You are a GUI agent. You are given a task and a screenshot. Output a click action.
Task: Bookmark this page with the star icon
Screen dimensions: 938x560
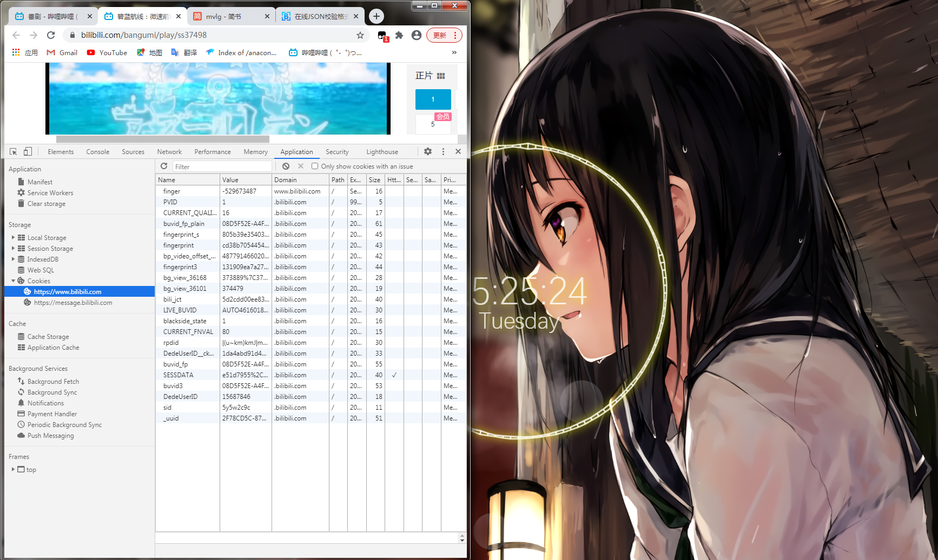point(360,35)
